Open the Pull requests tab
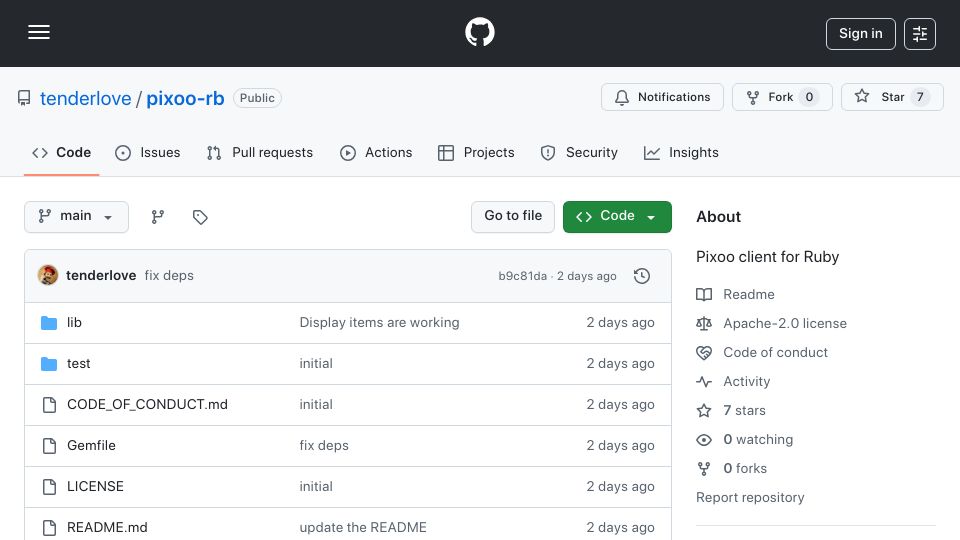The image size is (960, 540). tap(260, 152)
